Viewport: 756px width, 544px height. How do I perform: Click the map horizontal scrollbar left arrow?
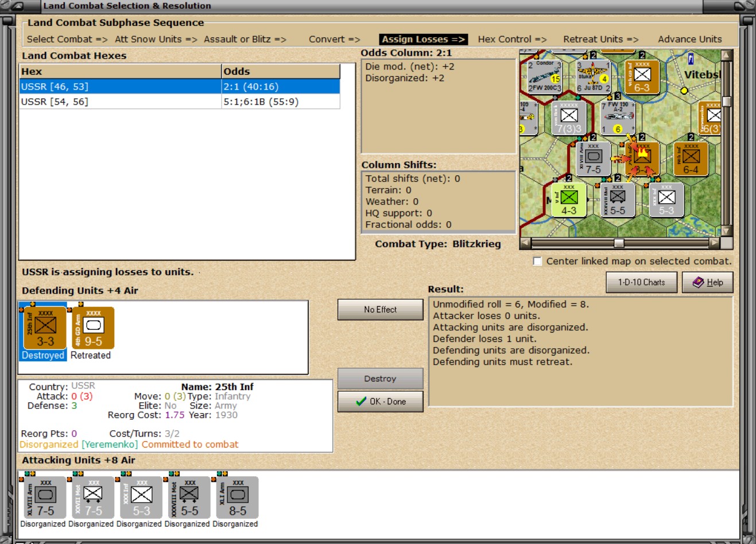click(x=525, y=243)
